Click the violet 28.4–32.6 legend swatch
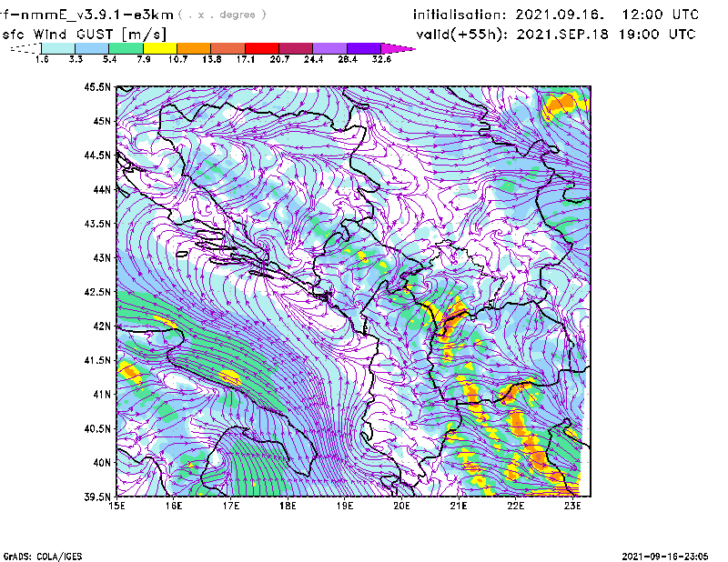This screenshot has width=728, height=562. click(364, 48)
